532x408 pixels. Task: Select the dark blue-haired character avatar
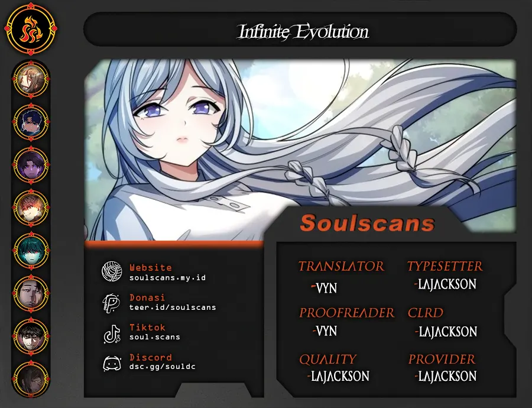pos(31,122)
